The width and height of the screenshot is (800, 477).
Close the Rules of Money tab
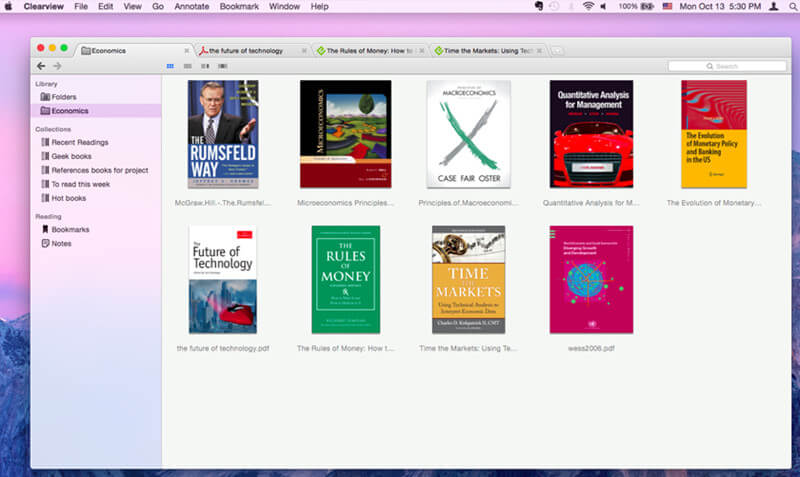point(421,51)
